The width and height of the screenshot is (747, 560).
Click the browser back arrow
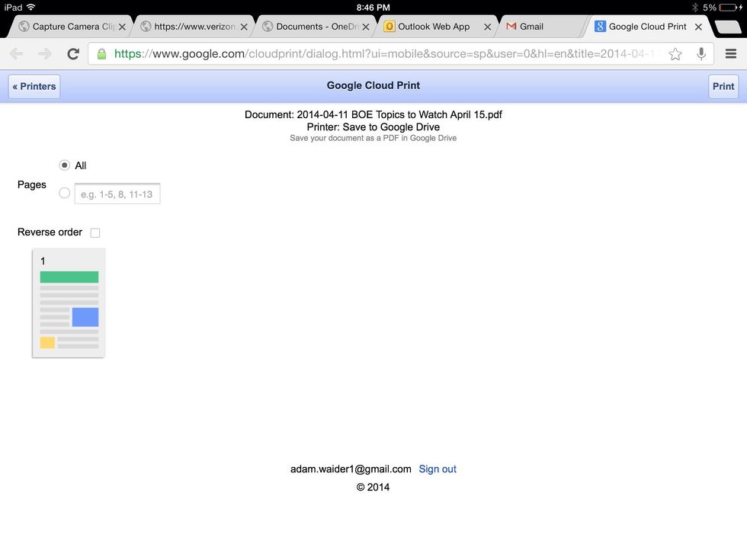click(16, 54)
